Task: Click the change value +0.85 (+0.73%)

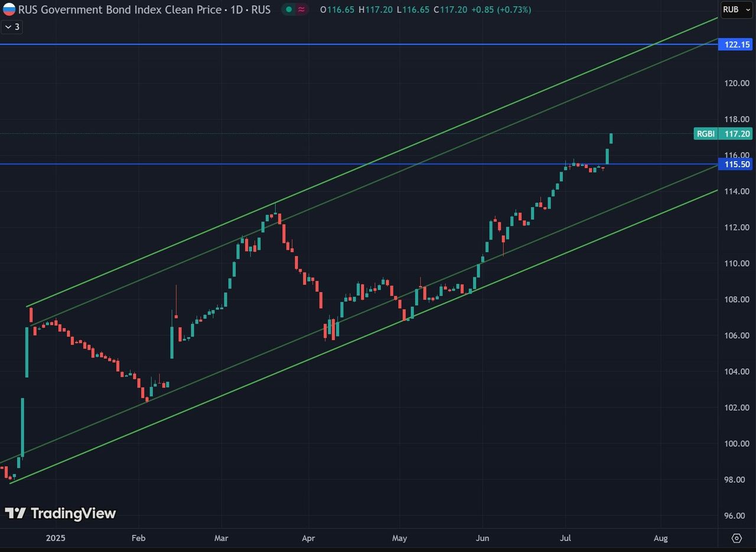Action: 501,9
